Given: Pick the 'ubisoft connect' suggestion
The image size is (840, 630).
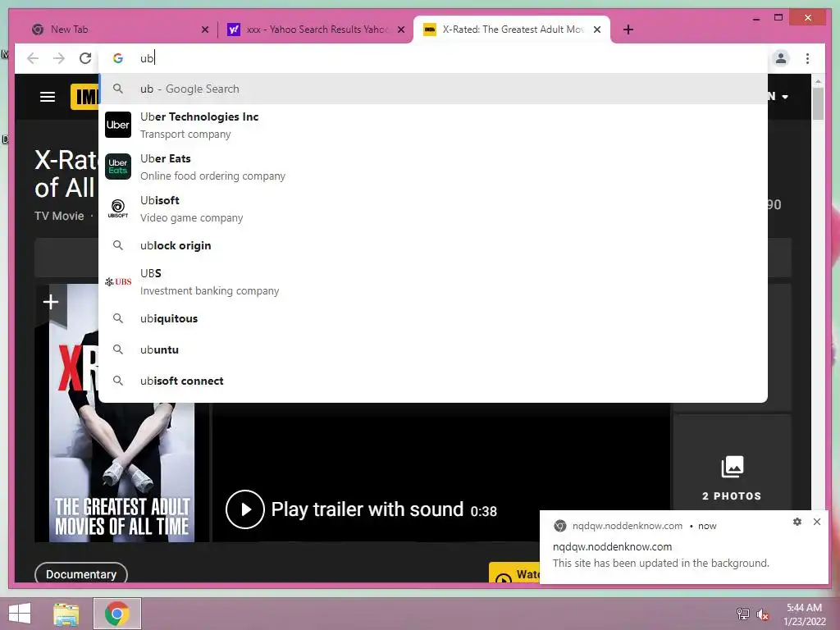Looking at the screenshot, I should coord(433,381).
